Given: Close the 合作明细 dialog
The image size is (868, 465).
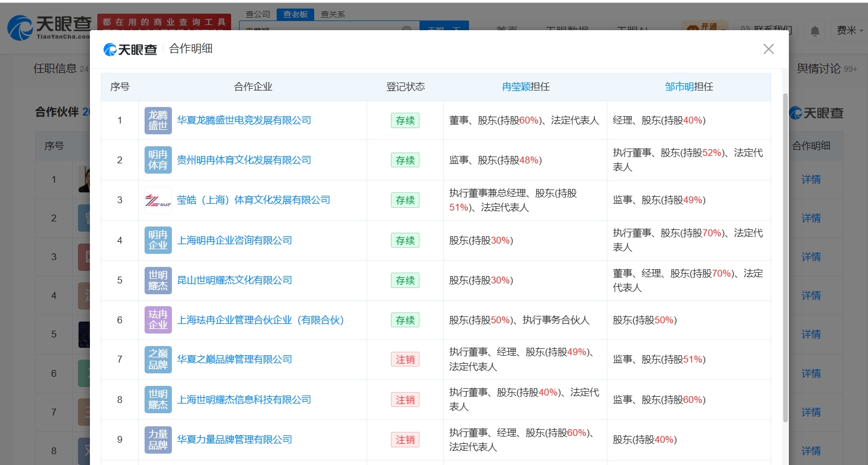Looking at the screenshot, I should point(768,49).
